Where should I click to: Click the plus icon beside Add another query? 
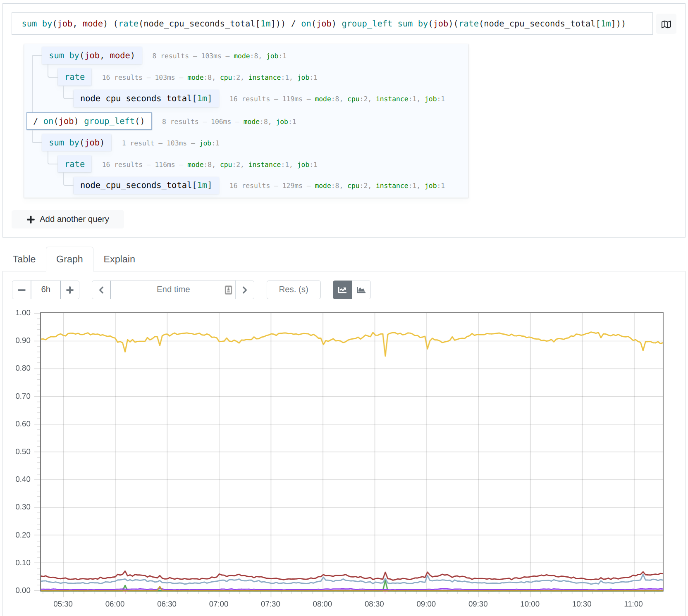(x=31, y=219)
